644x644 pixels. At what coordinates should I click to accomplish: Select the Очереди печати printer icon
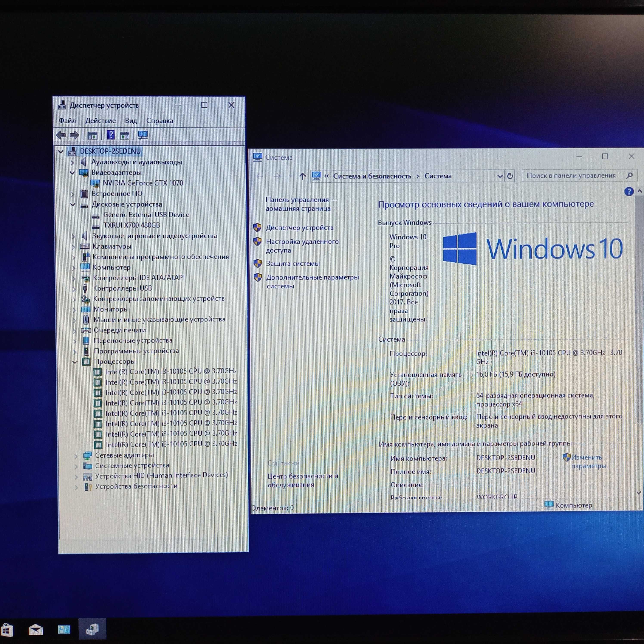pyautogui.click(x=86, y=330)
